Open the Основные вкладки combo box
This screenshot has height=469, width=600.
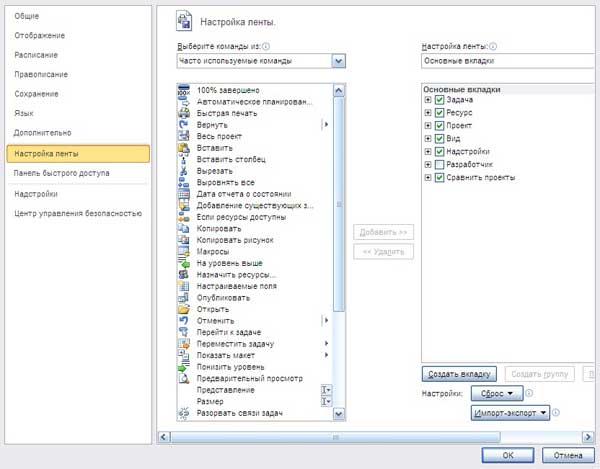click(x=510, y=61)
